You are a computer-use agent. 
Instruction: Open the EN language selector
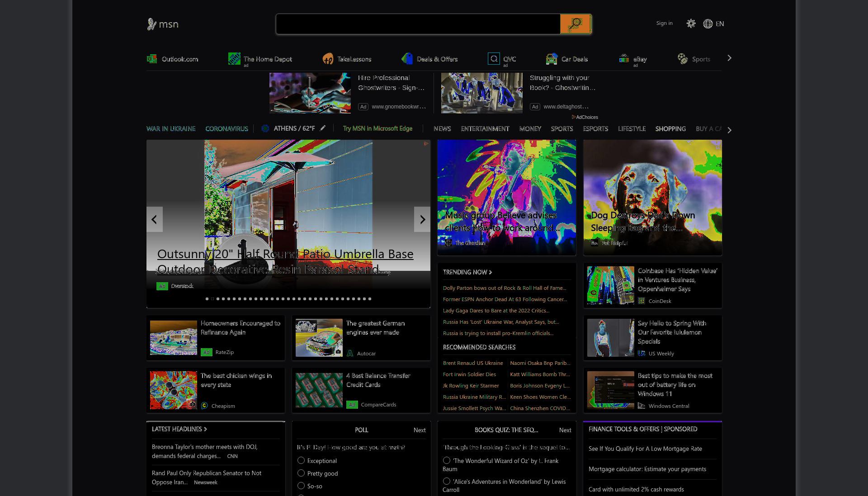(720, 24)
